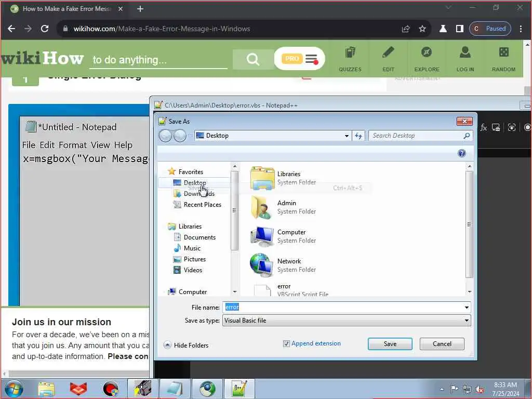Image resolution: width=532 pixels, height=399 pixels.
Task: Open Chrome labs flask icon
Action: point(443,29)
